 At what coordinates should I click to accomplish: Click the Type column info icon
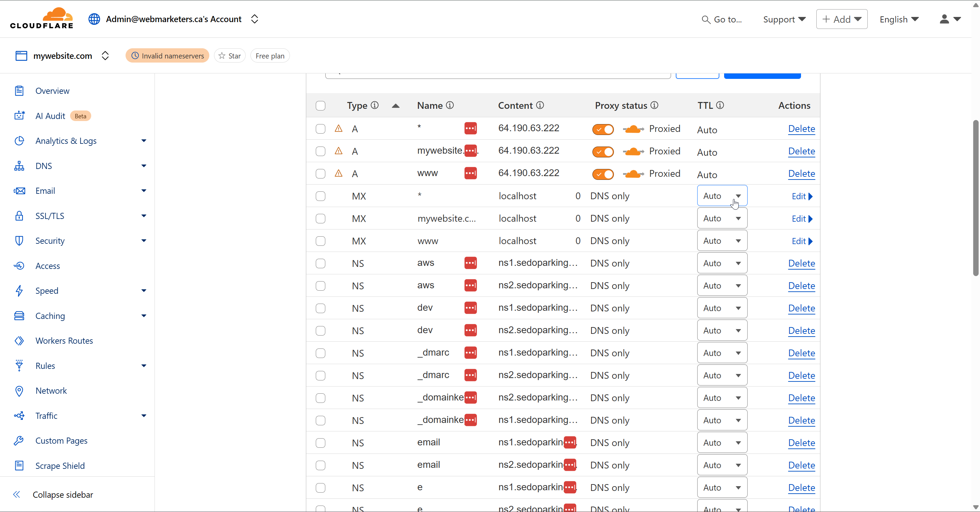(x=375, y=105)
